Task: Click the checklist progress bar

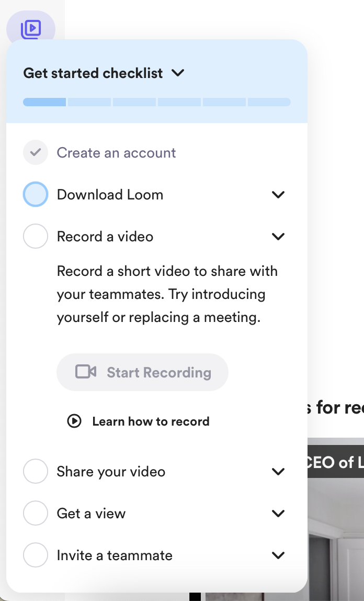Action: click(157, 102)
